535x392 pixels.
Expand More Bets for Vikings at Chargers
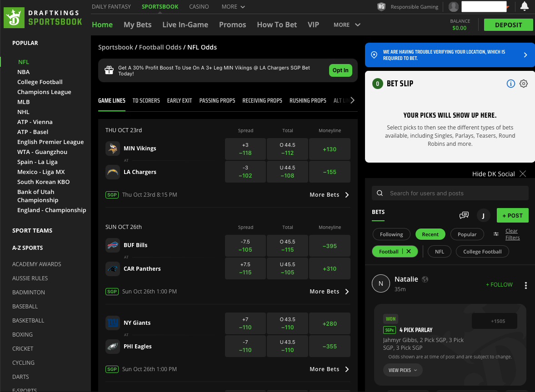point(328,194)
